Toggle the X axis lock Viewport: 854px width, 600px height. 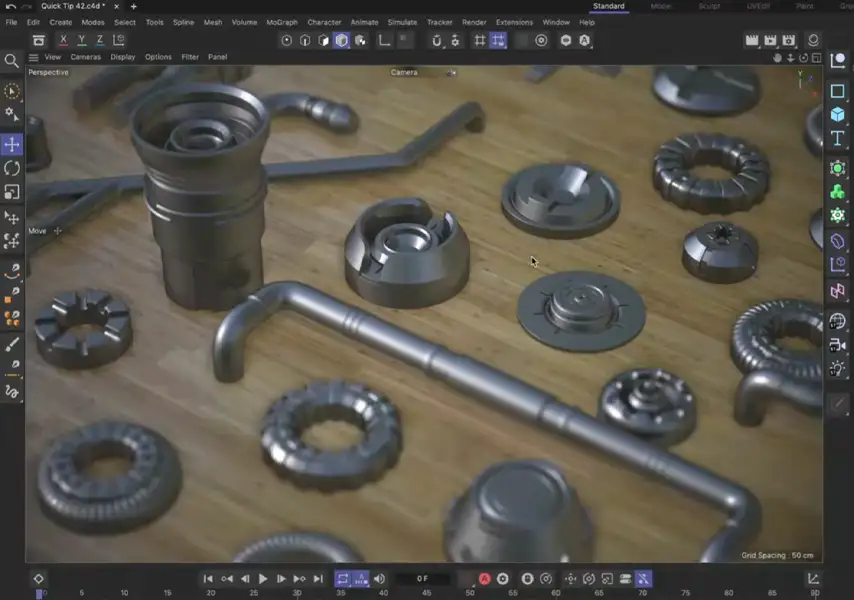click(x=63, y=39)
